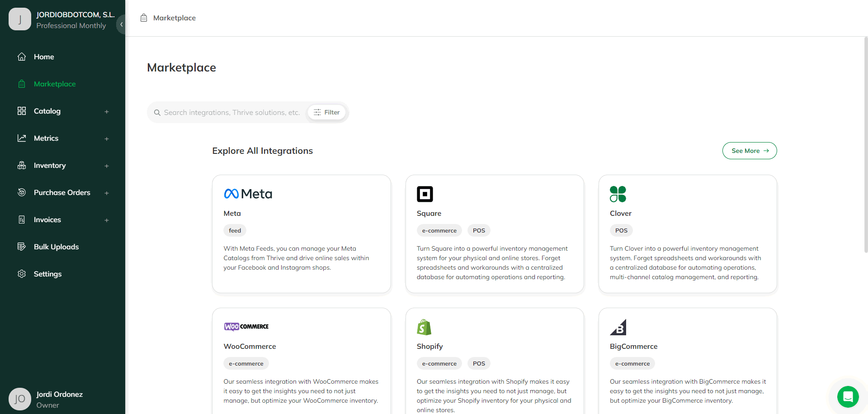
Task: Click the Clover logo
Action: click(x=618, y=194)
